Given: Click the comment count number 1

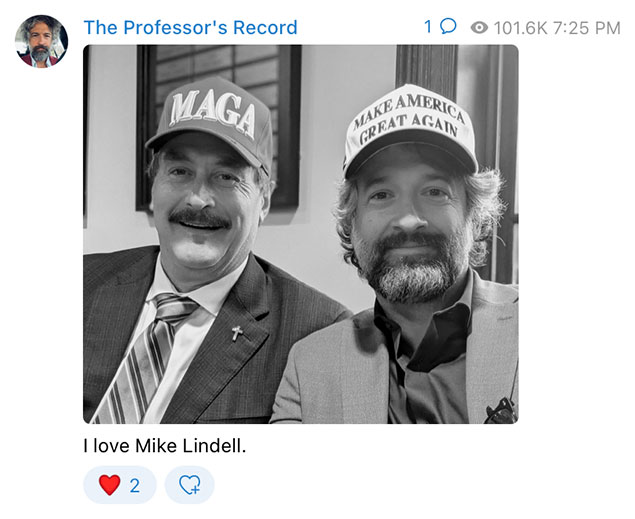Looking at the screenshot, I should click(x=428, y=27).
